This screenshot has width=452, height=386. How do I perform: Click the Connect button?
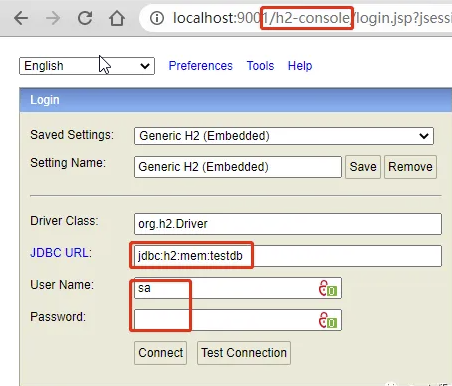160,353
